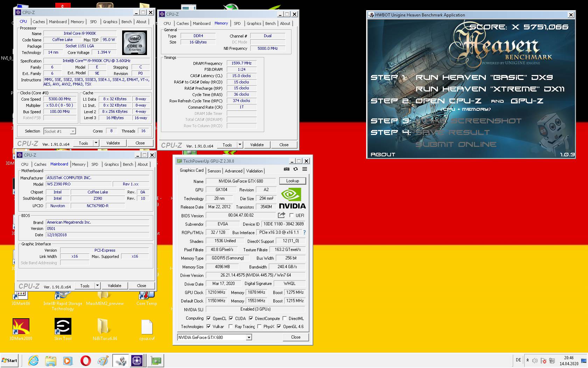
Task: Toggle the CUDA checkbox
Action: pos(231,318)
